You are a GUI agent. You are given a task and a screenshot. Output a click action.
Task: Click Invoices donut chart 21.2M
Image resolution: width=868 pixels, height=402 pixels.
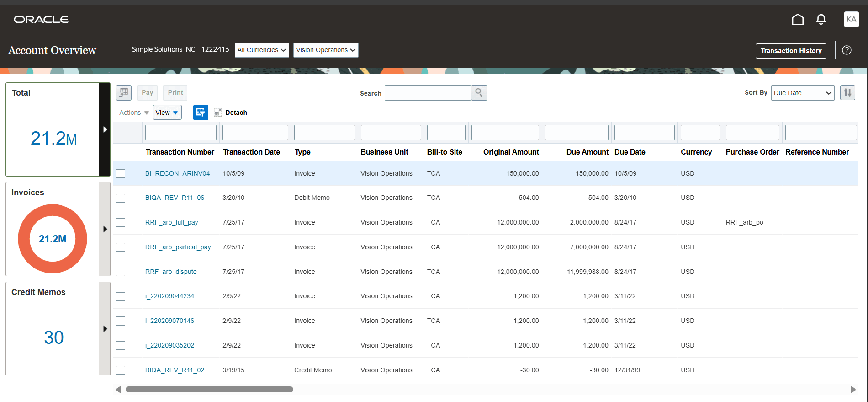[x=53, y=239]
